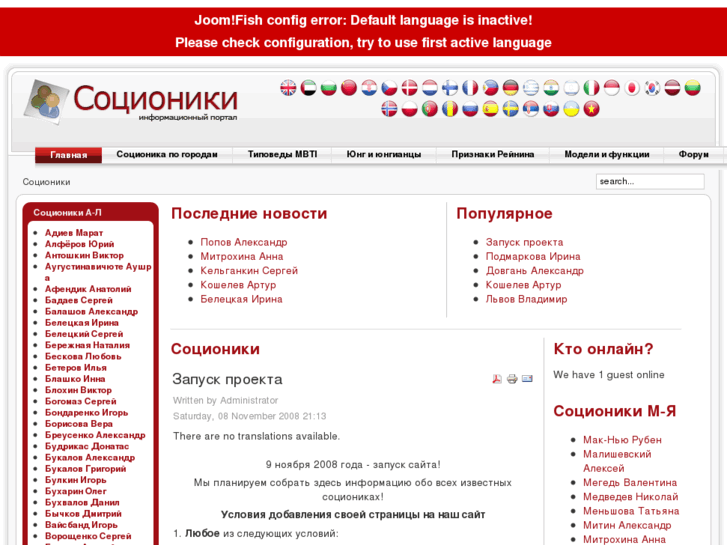Click the Запуск проекта article title

[x=227, y=379]
